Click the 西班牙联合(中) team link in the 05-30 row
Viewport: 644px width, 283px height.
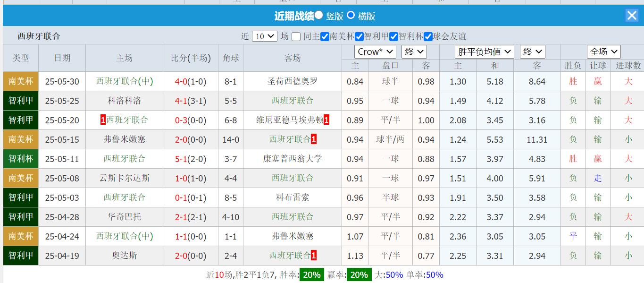click(124, 81)
